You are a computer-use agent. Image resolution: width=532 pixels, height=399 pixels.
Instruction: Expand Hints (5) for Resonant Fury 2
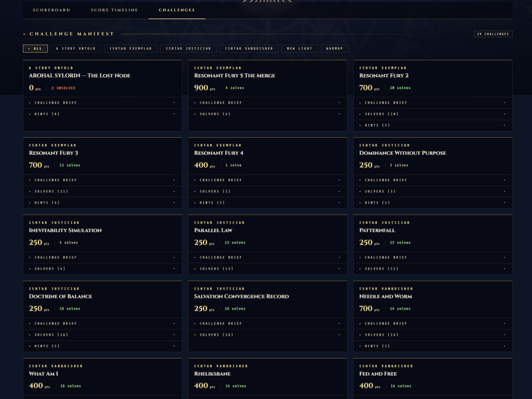click(x=433, y=125)
